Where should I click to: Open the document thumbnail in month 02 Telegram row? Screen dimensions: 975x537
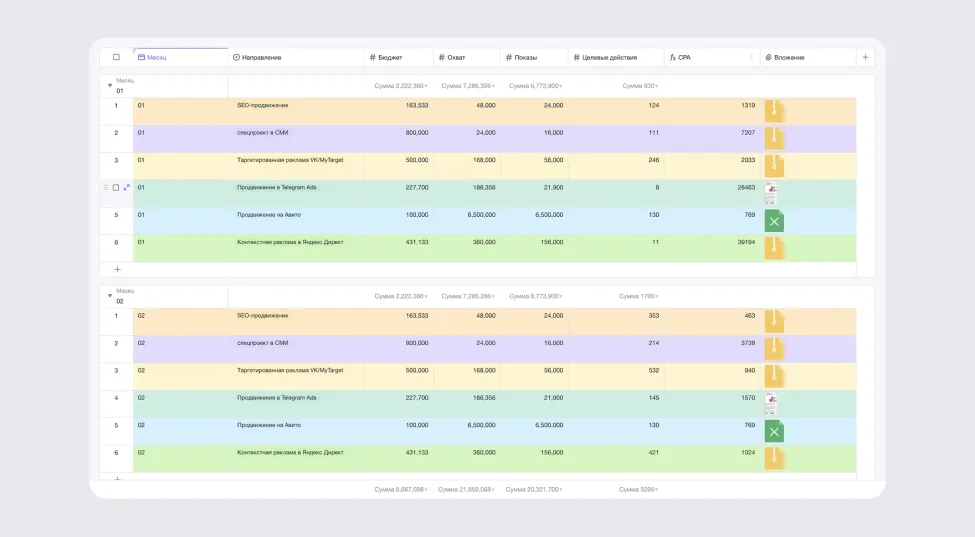[770, 403]
